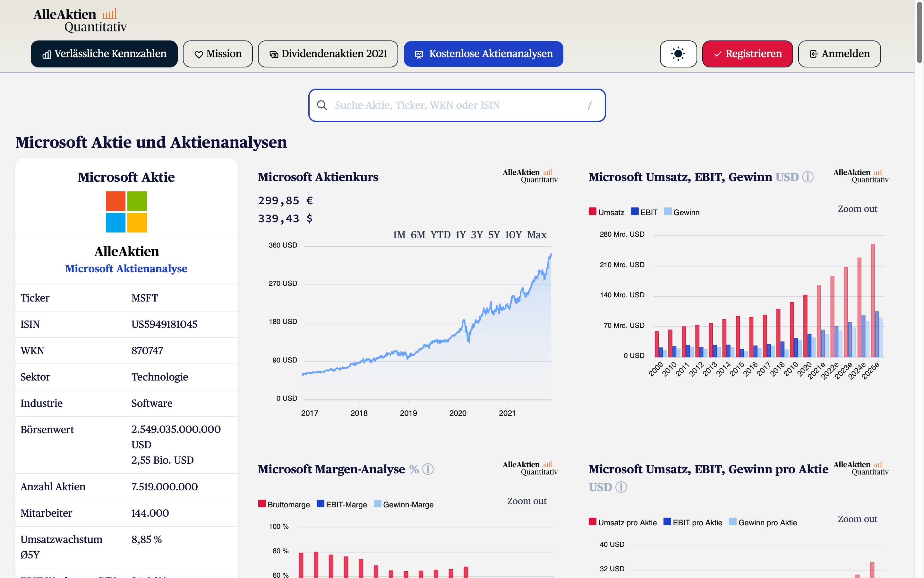Click the Industrie value Software
The width and height of the screenshot is (924, 578).
[151, 403]
